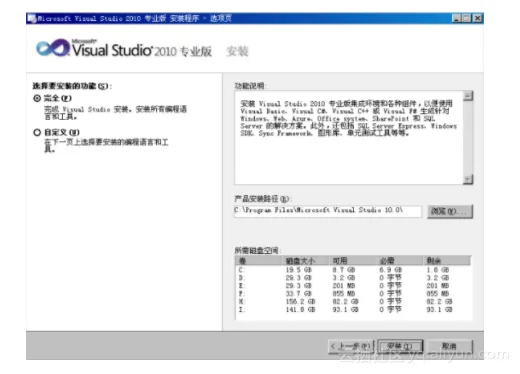Image resolution: width=520 pixels, height=374 pixels.
Task: Click the 浏览 (Browse) button
Action: [x=450, y=212]
